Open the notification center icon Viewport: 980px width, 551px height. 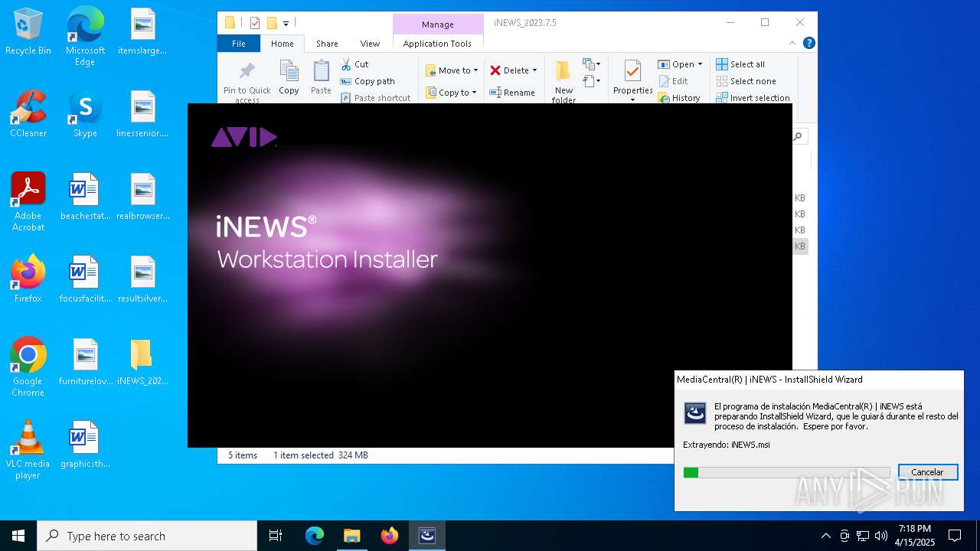(955, 536)
